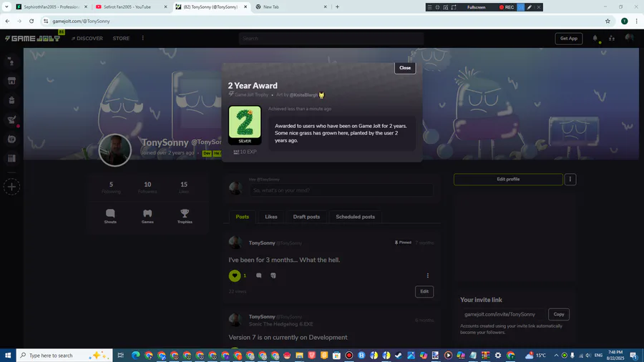Click Edit on the pinned post

(424, 291)
